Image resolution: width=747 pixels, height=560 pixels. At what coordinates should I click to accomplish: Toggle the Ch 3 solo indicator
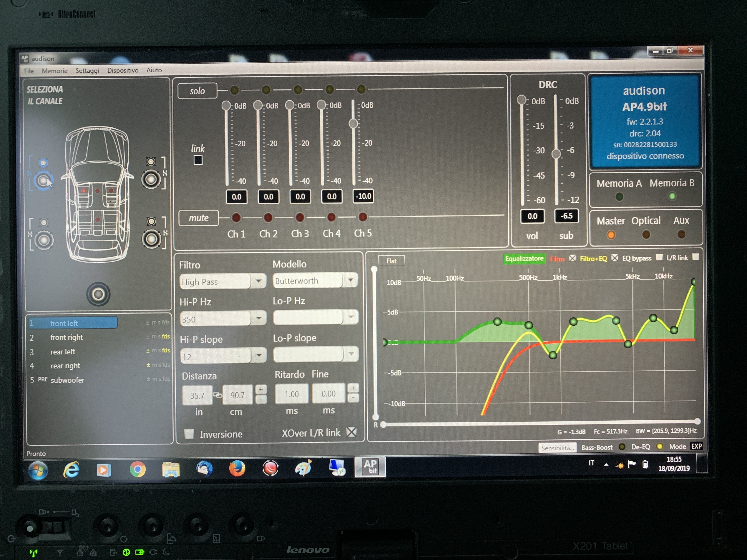[298, 89]
